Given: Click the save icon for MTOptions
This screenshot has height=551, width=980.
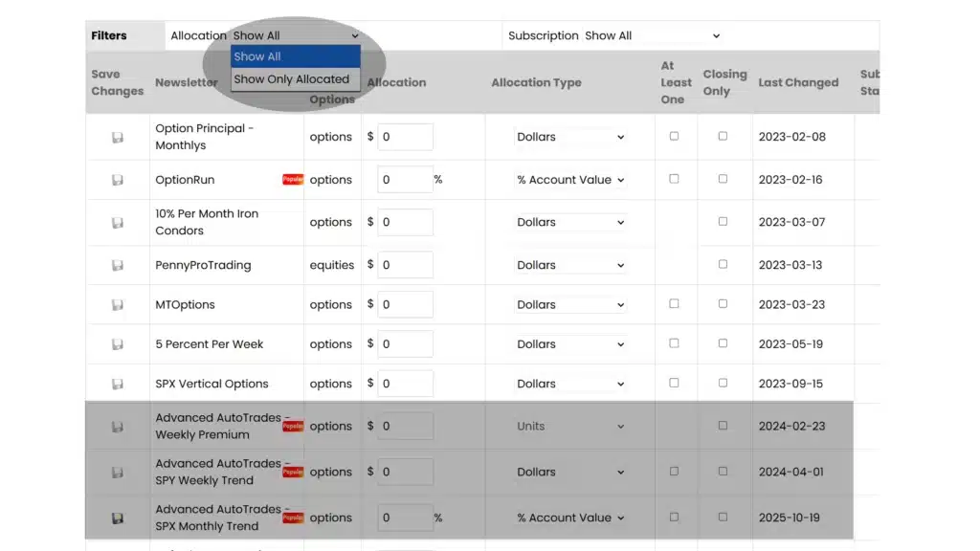Looking at the screenshot, I should coord(117,304).
